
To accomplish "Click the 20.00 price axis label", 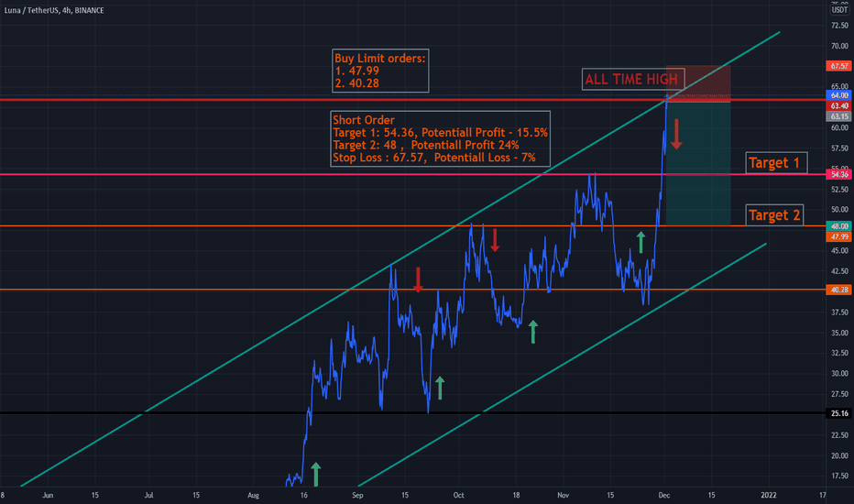I will 839,455.
